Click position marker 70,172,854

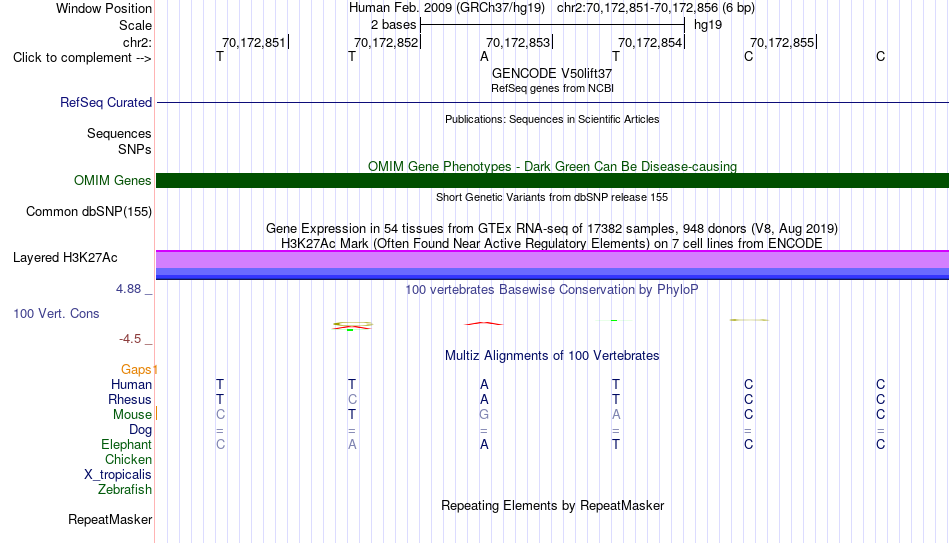tap(649, 42)
